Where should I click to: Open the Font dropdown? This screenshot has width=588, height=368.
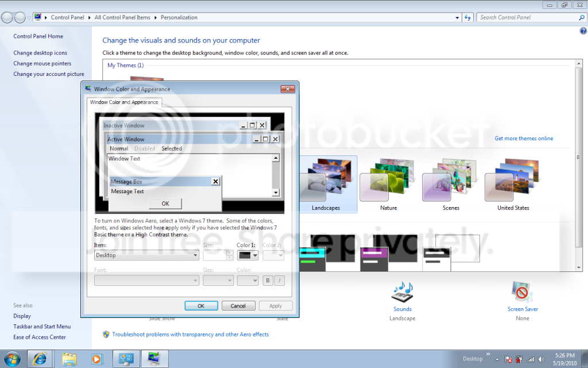146,281
